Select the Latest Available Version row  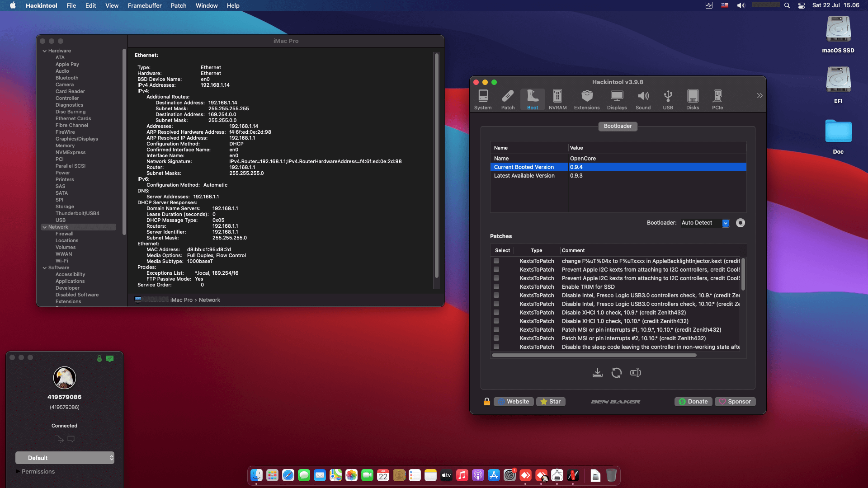coord(618,176)
